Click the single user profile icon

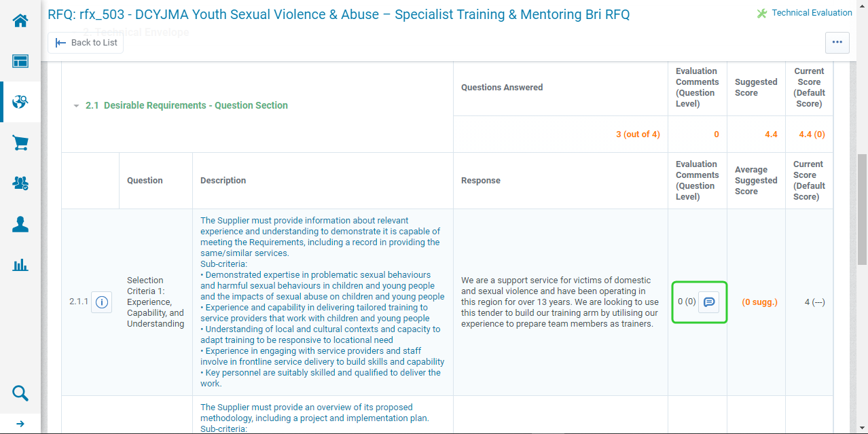[x=20, y=224]
